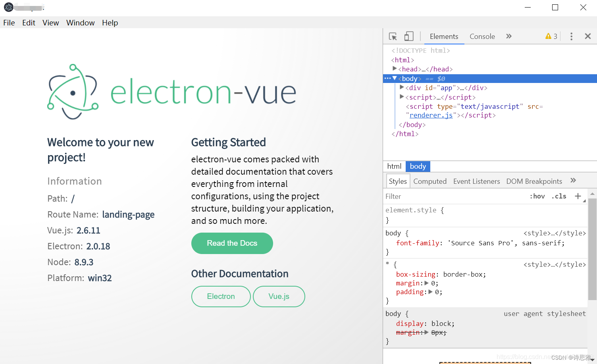The image size is (597, 364).
Task: Click the electron-vue logo image
Action: point(172,92)
